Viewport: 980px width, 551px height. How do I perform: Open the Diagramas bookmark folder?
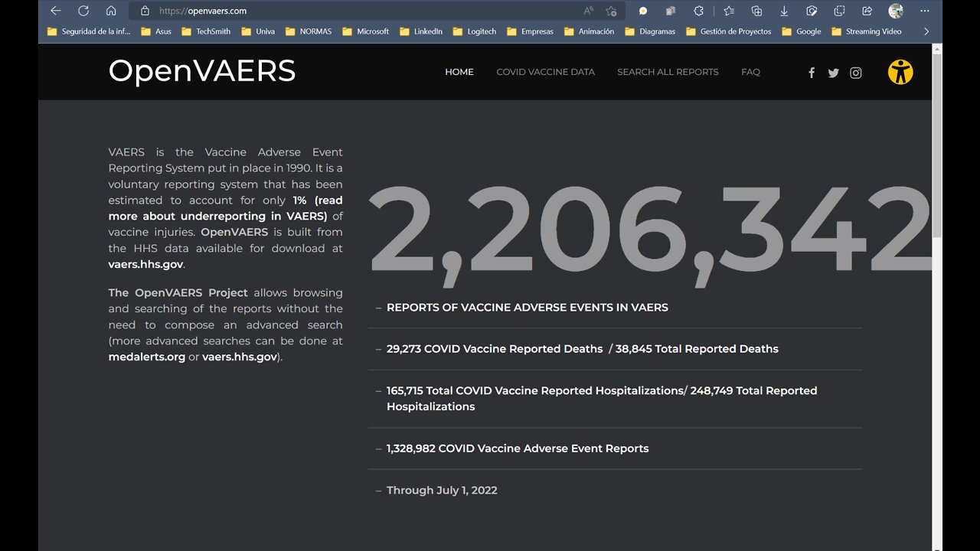click(x=651, y=31)
